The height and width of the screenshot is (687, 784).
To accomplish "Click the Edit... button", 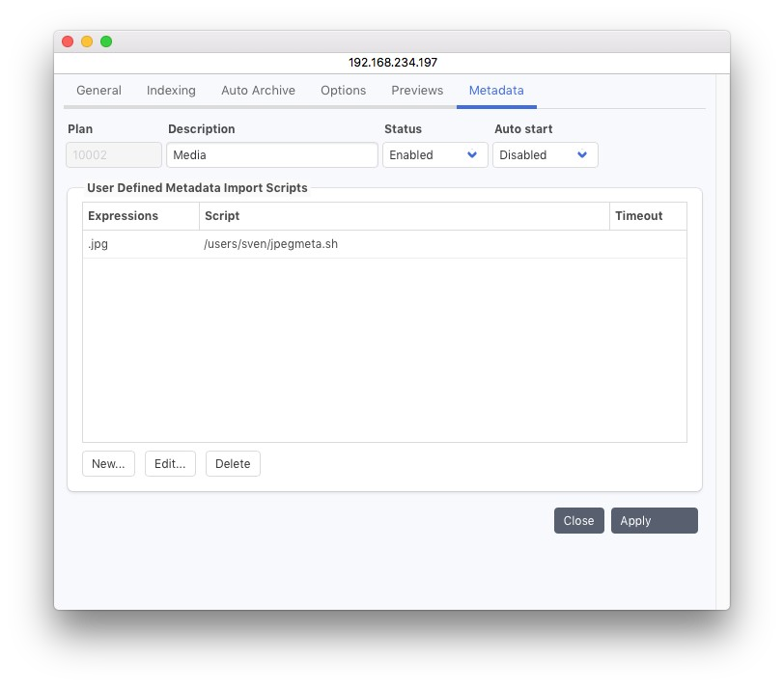I will pyautogui.click(x=170, y=464).
